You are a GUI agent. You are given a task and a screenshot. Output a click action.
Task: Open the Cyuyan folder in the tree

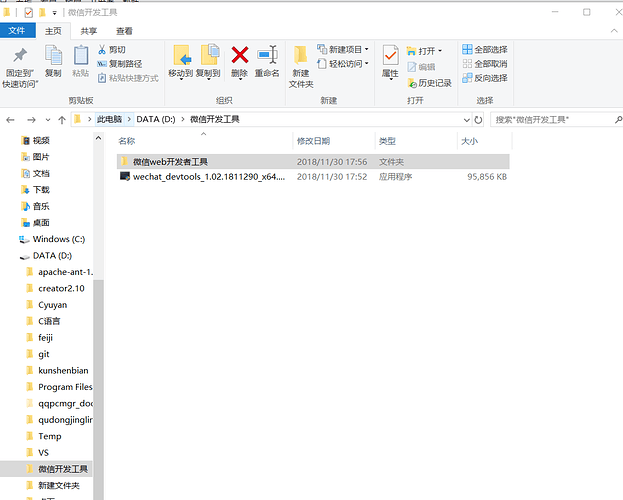(46, 305)
